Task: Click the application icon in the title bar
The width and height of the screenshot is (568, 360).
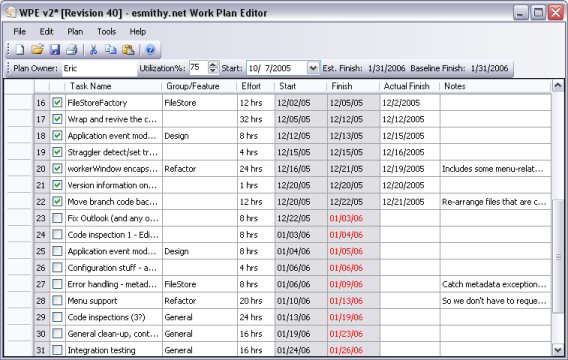Action: (11, 13)
